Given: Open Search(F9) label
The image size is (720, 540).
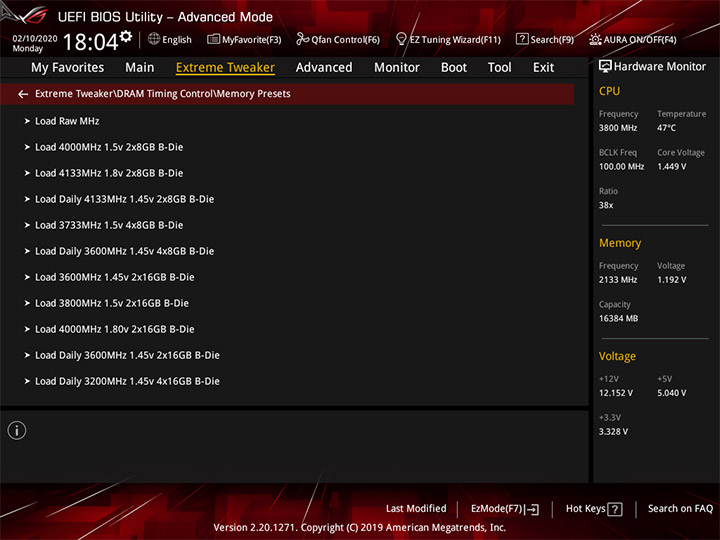Looking at the screenshot, I should tap(552, 40).
